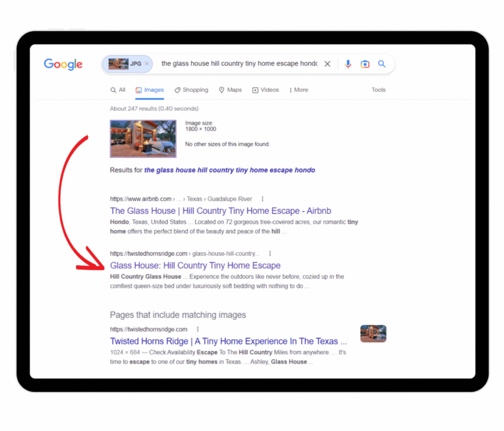Open the Videos results tab
504x431 pixels.
(266, 90)
